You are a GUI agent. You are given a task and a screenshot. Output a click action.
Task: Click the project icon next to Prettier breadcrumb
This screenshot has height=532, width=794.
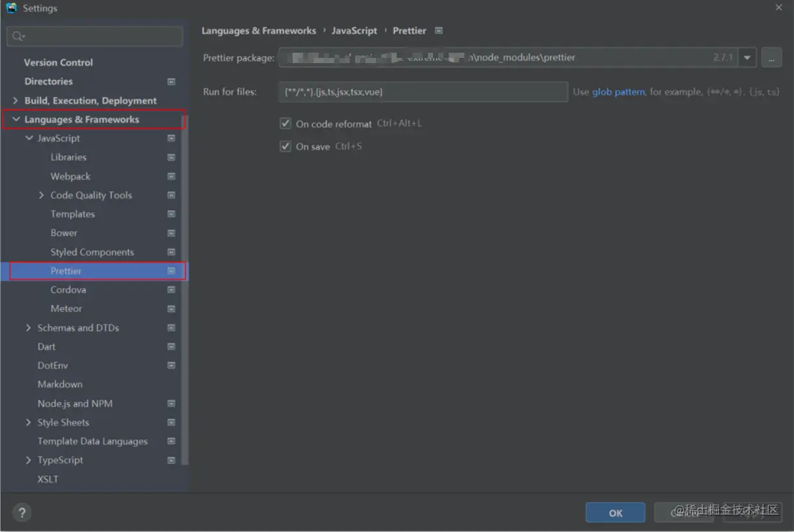pyautogui.click(x=439, y=31)
